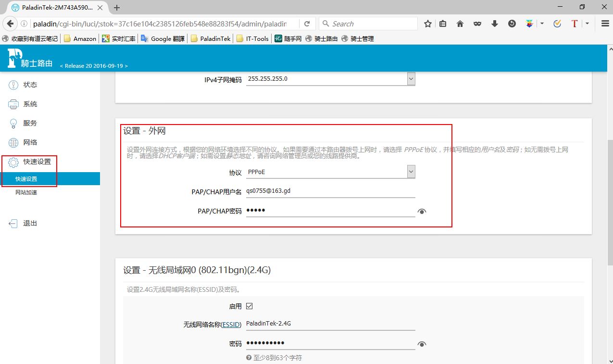
Task: Open the 协议 PPPoE dropdown
Action: (x=330, y=172)
